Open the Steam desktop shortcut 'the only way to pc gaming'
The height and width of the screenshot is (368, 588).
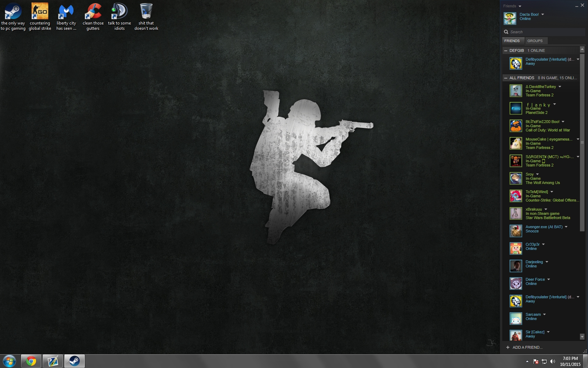click(x=13, y=16)
